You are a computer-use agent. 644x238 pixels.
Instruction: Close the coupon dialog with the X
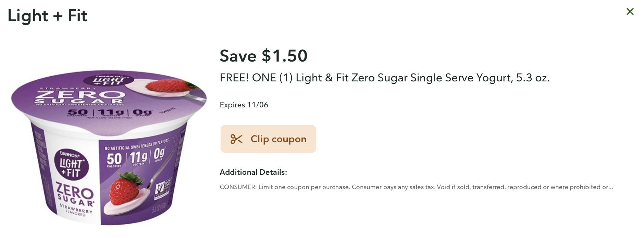click(x=630, y=12)
